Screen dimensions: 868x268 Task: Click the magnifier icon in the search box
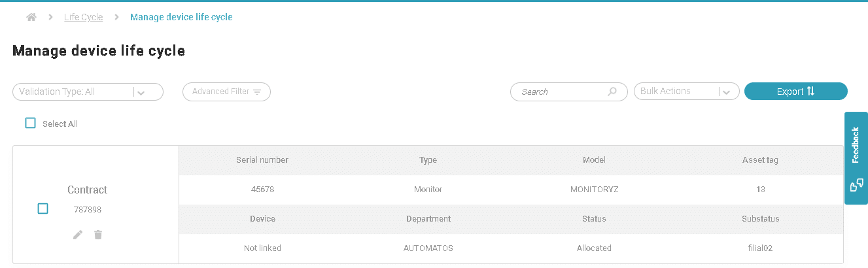pyautogui.click(x=612, y=92)
